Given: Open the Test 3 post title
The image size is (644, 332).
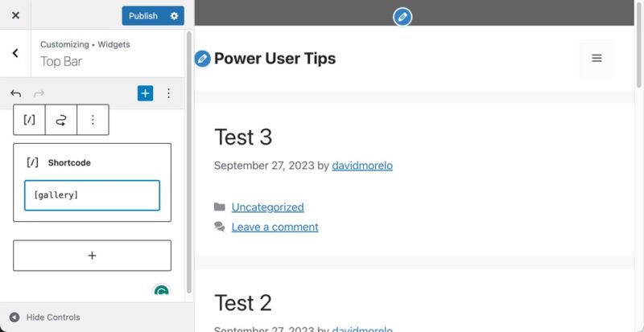Looking at the screenshot, I should (x=243, y=137).
